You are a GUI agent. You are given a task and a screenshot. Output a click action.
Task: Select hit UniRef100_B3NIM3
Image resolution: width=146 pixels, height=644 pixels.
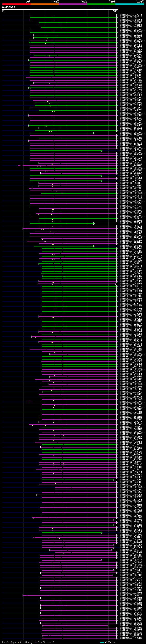pos(131,53)
